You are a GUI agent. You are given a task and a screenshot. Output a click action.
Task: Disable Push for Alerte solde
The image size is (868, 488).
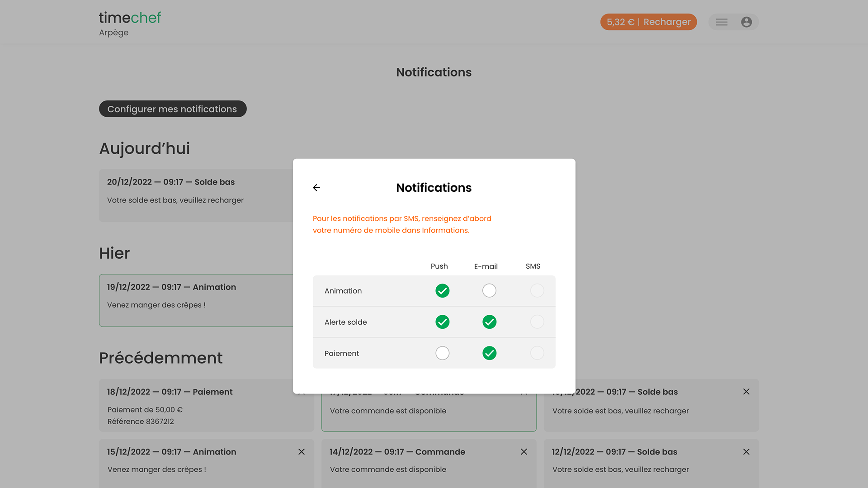coord(442,322)
